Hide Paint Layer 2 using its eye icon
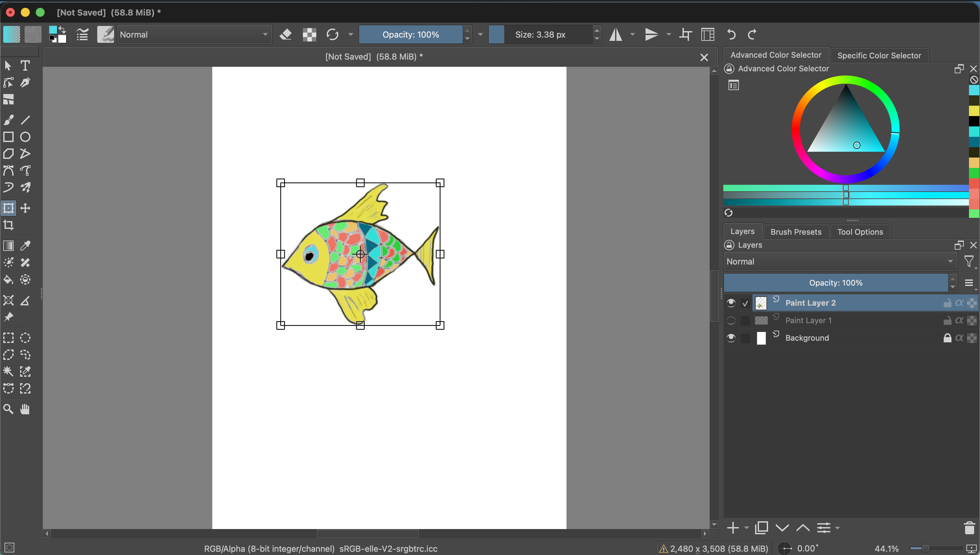The height and width of the screenshot is (555, 980). tap(731, 303)
